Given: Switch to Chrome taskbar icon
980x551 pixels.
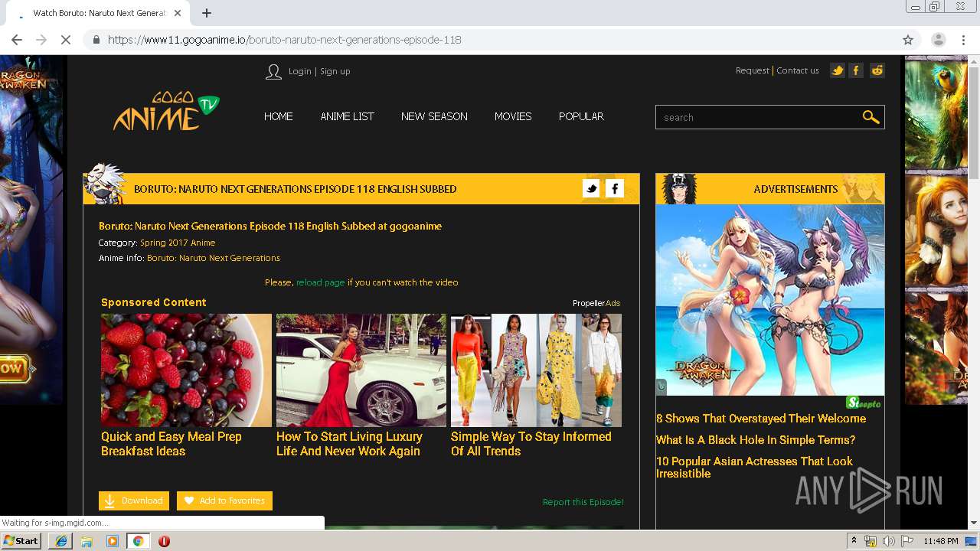Looking at the screenshot, I should pos(138,541).
